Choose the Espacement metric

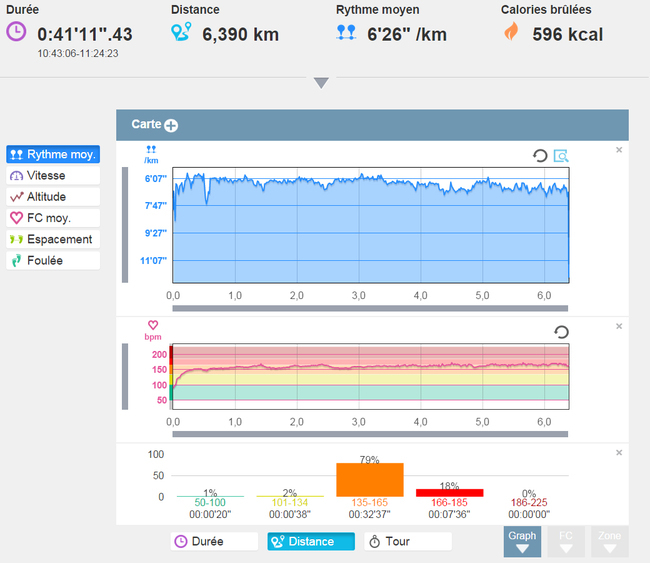point(53,239)
